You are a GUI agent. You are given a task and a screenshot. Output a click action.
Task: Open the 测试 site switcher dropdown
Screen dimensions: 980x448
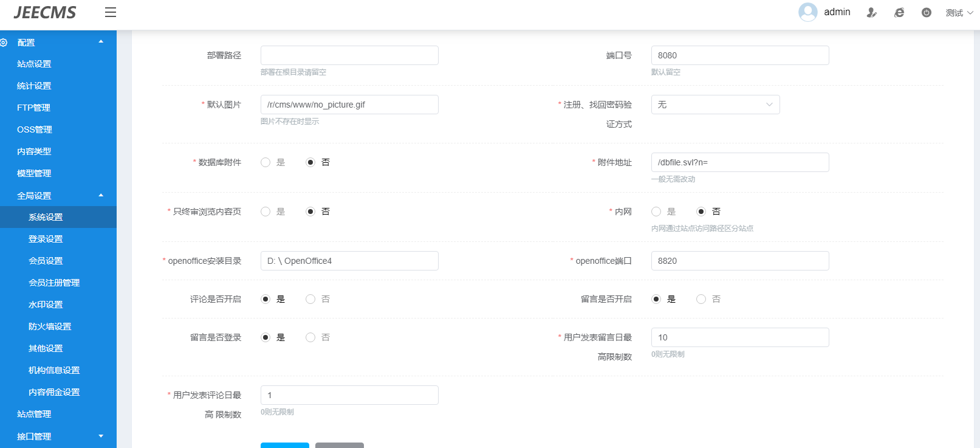click(x=959, y=13)
